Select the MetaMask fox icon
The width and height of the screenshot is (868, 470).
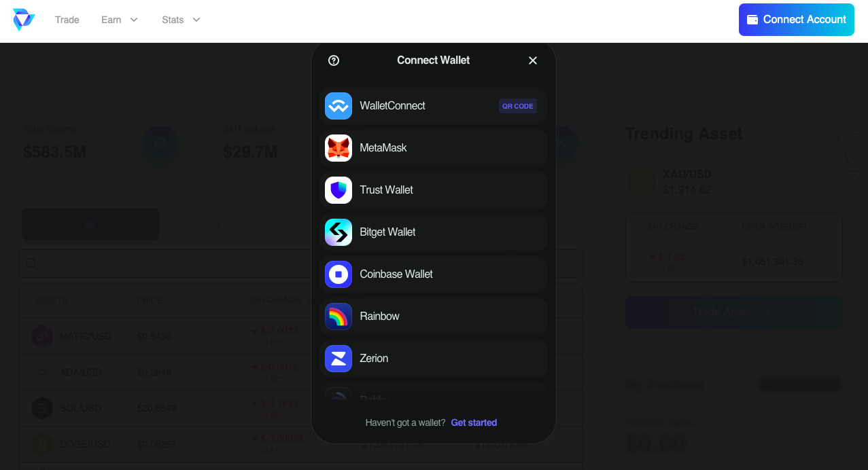[338, 148]
